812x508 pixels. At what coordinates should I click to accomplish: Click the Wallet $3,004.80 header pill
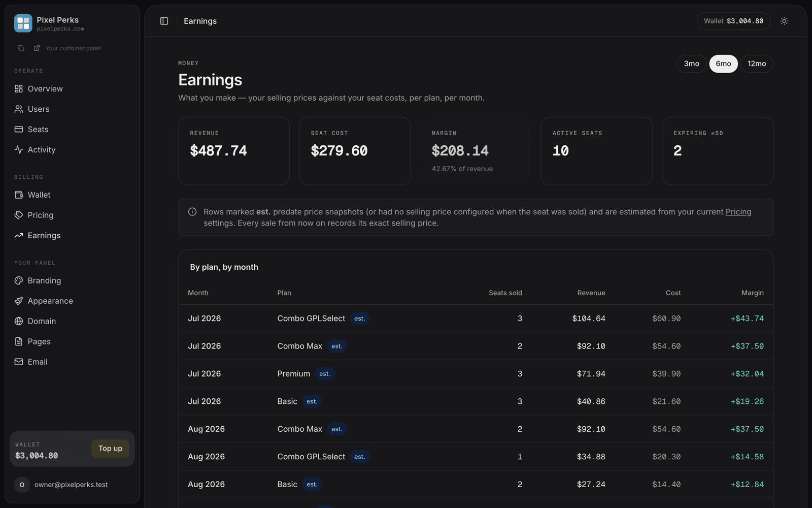click(x=733, y=21)
